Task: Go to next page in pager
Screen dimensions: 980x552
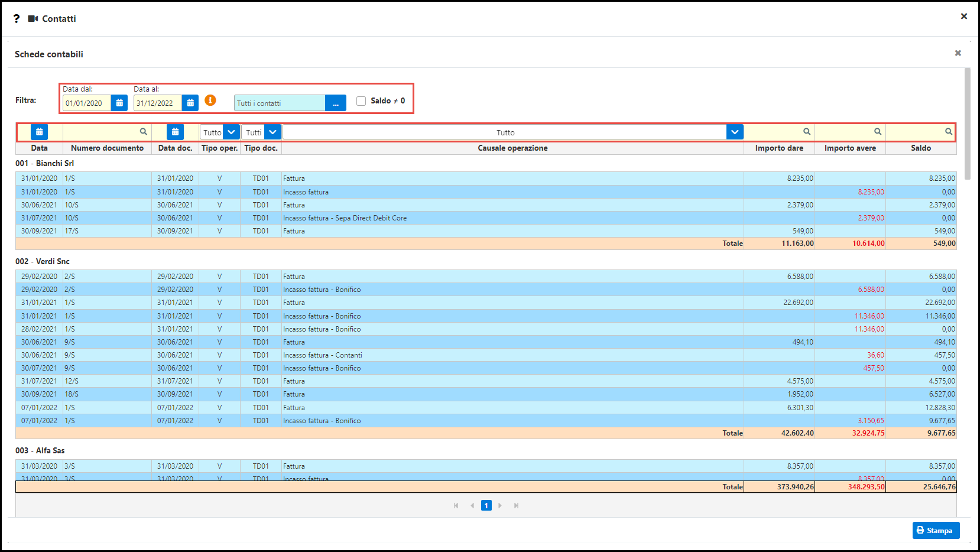Action: pyautogui.click(x=500, y=506)
